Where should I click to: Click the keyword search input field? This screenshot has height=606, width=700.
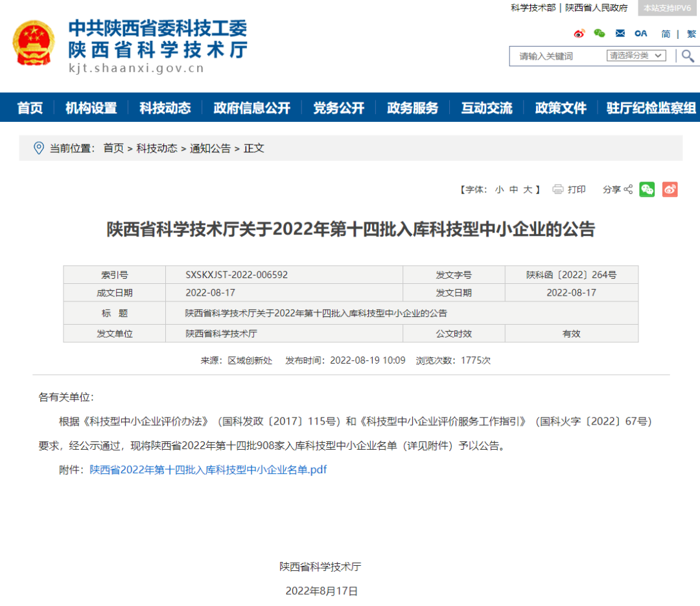click(x=559, y=56)
